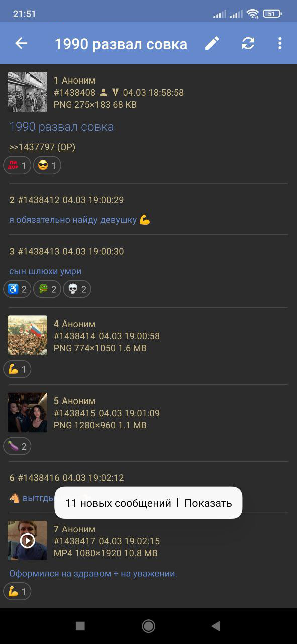Viewport: 297px width, 644px height.
Task: Tap the Android home navigation button
Action: [148, 626]
